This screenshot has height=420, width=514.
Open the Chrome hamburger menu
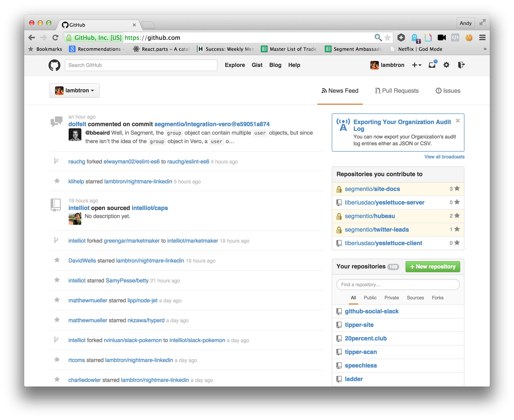(482, 37)
